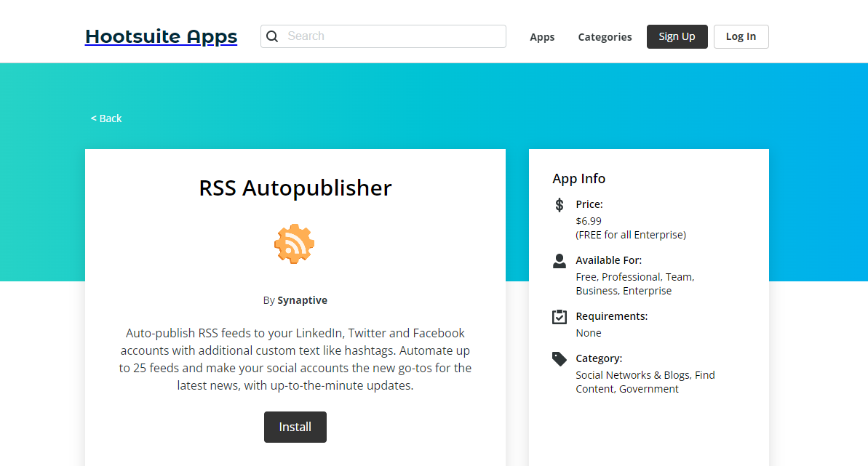Click the Requirements clipboard check icon
This screenshot has width=868, height=466.
tap(559, 316)
